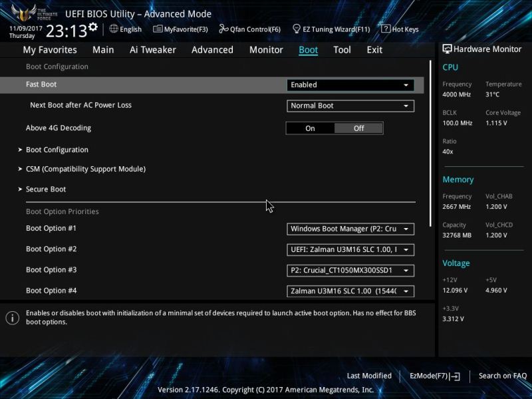Click the settings list vertical scrollbar
Screen dimensions: 532x399
click(430, 144)
